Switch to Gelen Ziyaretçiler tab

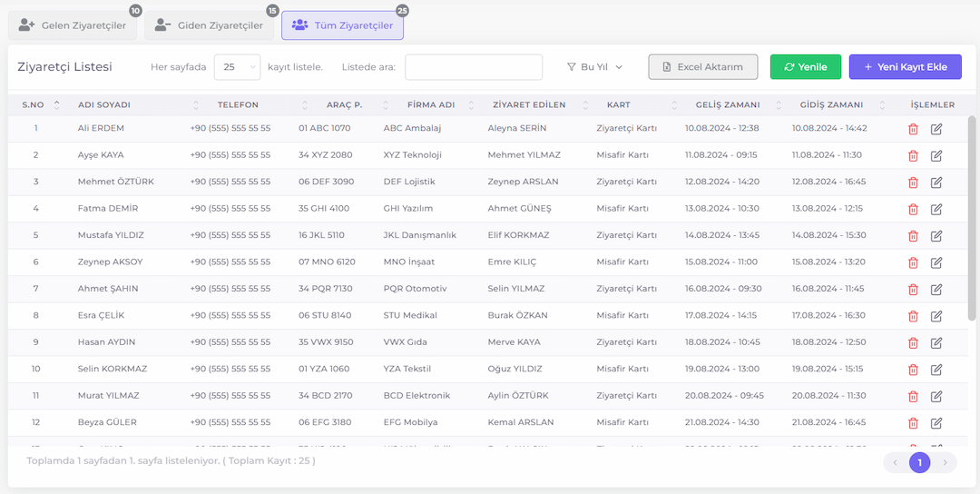click(73, 25)
